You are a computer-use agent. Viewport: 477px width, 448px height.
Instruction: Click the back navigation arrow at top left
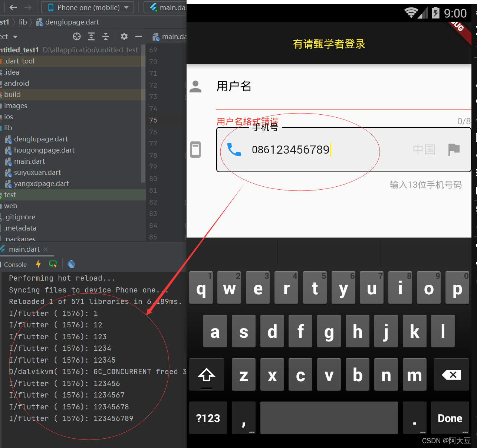pyautogui.click(x=13, y=7)
